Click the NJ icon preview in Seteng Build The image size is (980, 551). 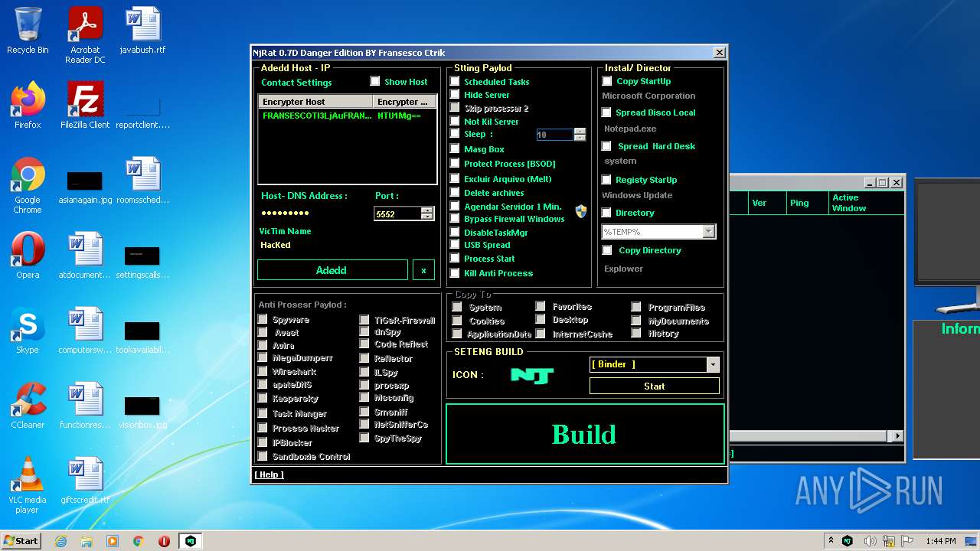532,375
